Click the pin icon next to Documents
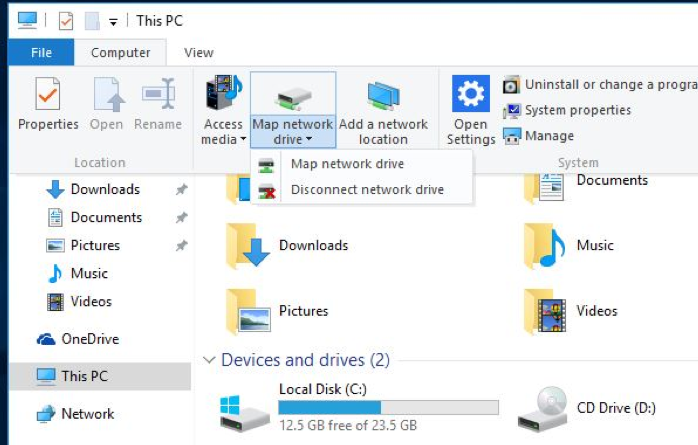Screen dimensions: 698x445 click(x=182, y=217)
